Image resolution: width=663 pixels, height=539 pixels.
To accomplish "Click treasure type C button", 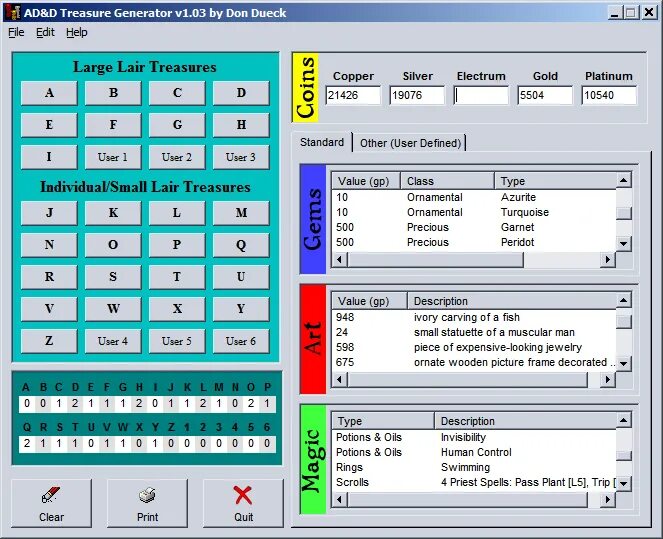I will [x=177, y=93].
